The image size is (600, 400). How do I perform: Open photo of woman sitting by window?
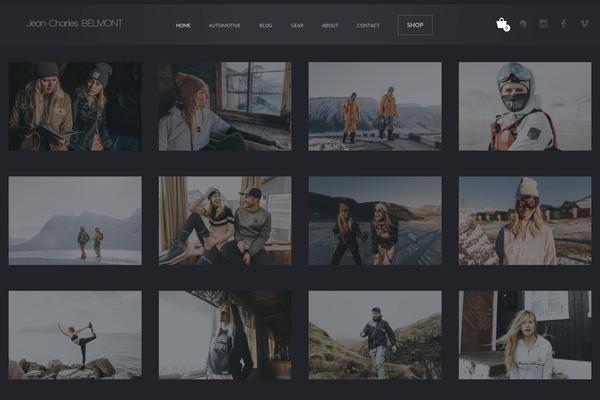[x=225, y=106]
